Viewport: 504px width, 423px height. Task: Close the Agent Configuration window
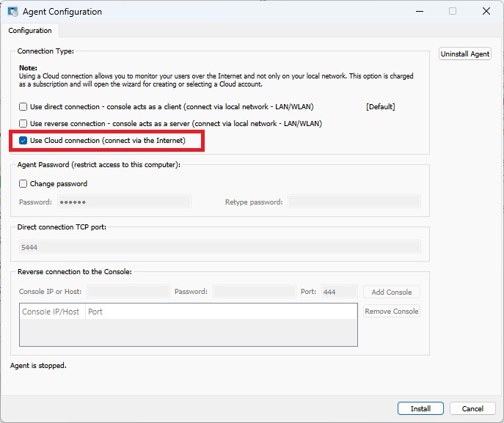(x=486, y=12)
